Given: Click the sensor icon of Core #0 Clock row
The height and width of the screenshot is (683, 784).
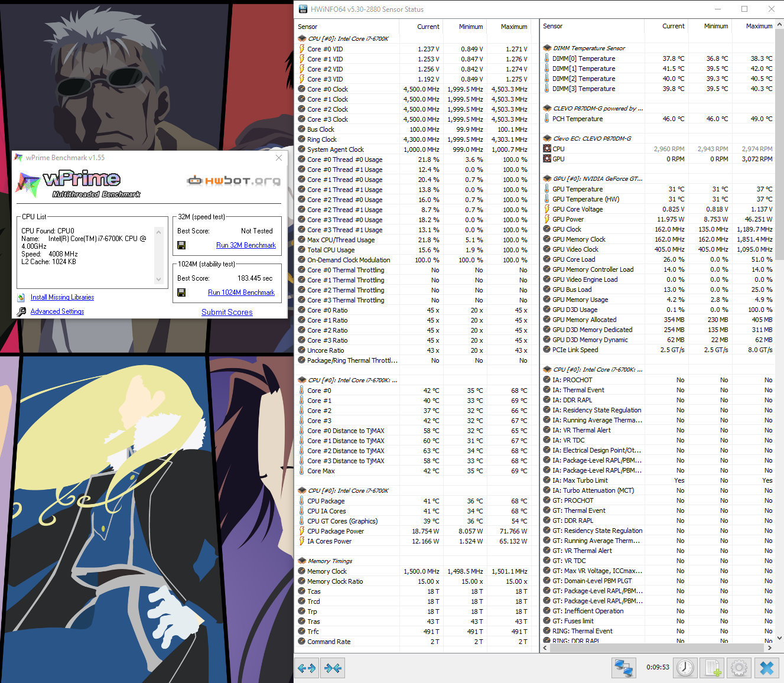Looking at the screenshot, I should tap(302, 89).
